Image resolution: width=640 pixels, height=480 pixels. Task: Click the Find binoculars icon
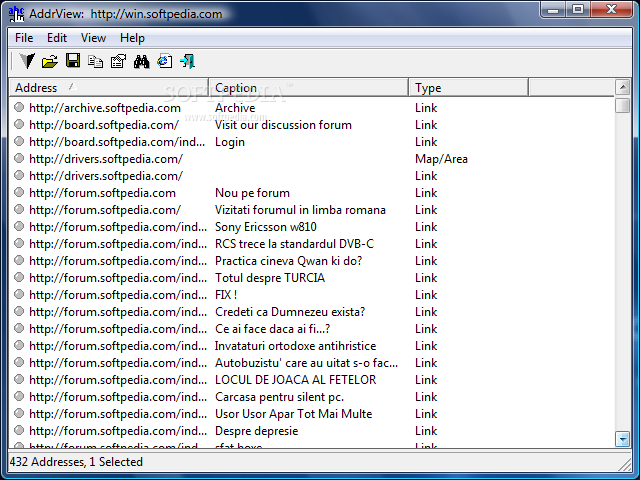coord(141,62)
